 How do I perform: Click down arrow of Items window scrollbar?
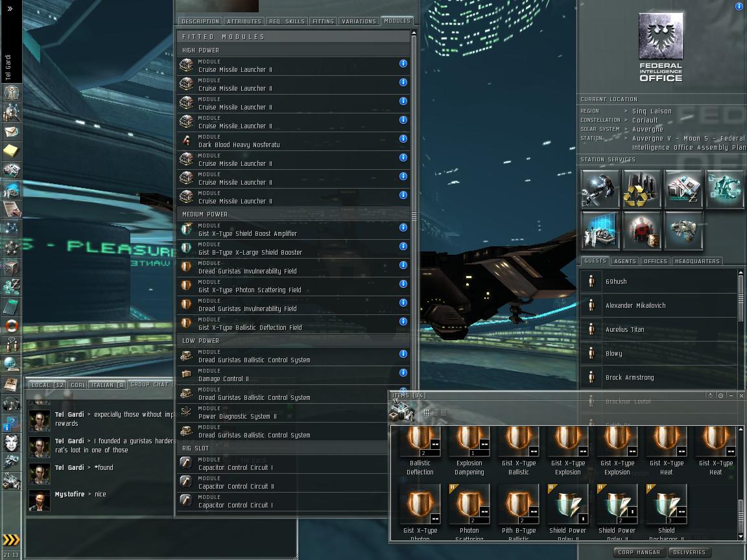pos(741,537)
